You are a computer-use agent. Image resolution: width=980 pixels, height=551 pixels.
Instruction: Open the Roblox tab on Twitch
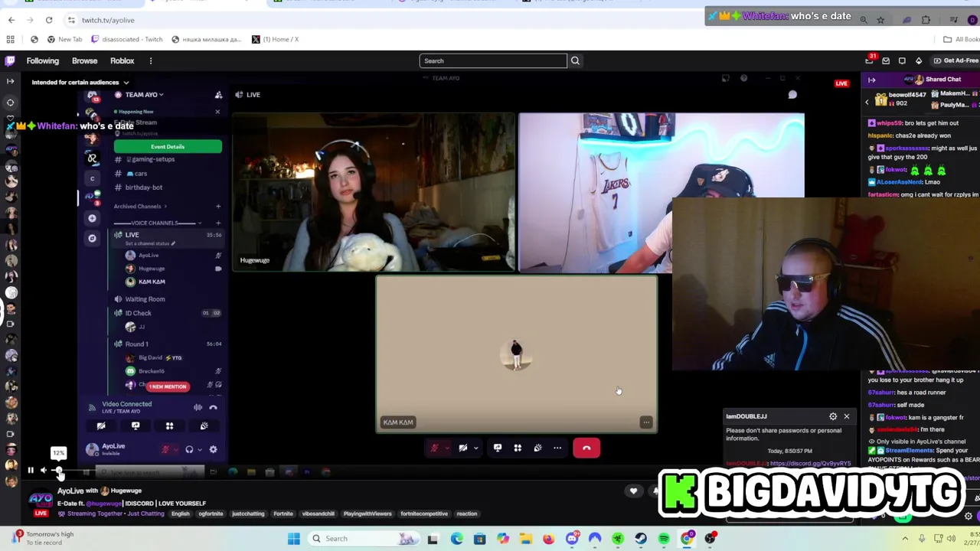pyautogui.click(x=122, y=60)
